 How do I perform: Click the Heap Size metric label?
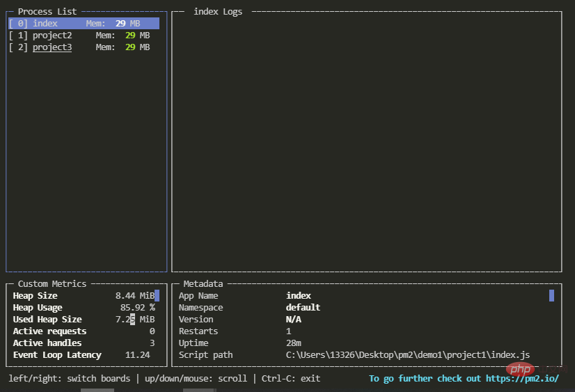36,295
